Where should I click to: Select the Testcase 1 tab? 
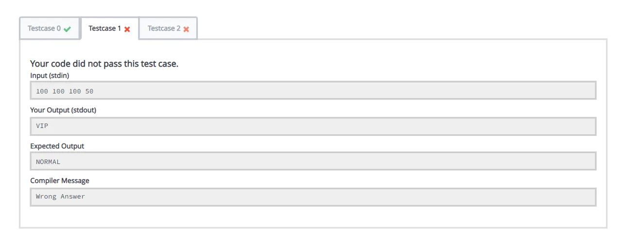click(x=105, y=28)
